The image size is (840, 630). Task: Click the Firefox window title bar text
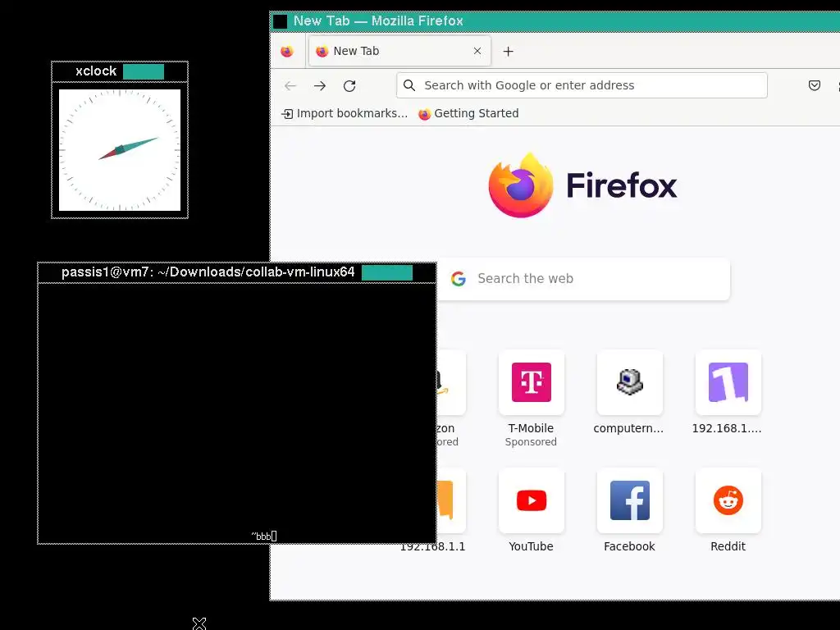click(378, 21)
